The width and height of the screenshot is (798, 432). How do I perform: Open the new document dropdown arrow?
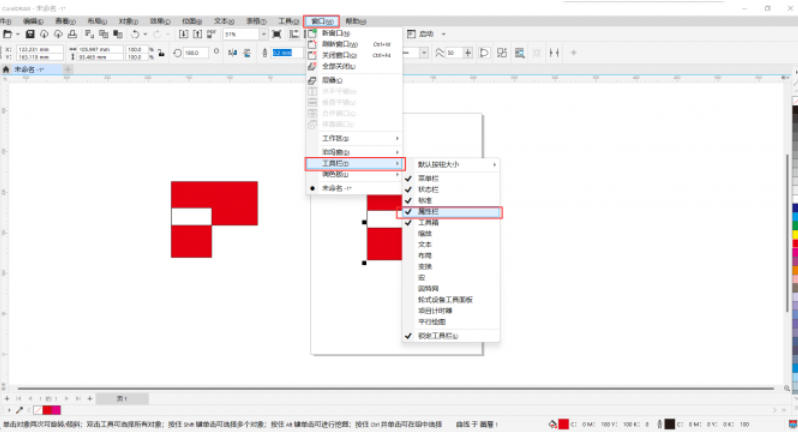click(x=17, y=34)
